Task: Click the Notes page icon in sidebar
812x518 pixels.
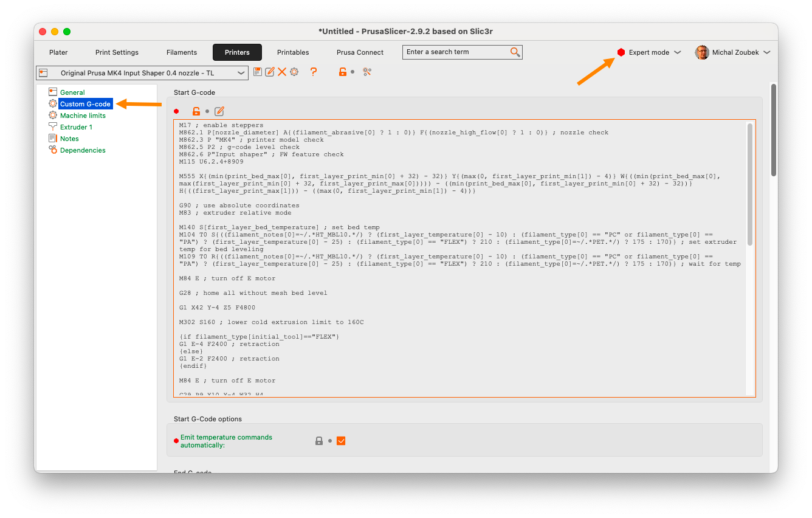Action: pyautogui.click(x=53, y=139)
